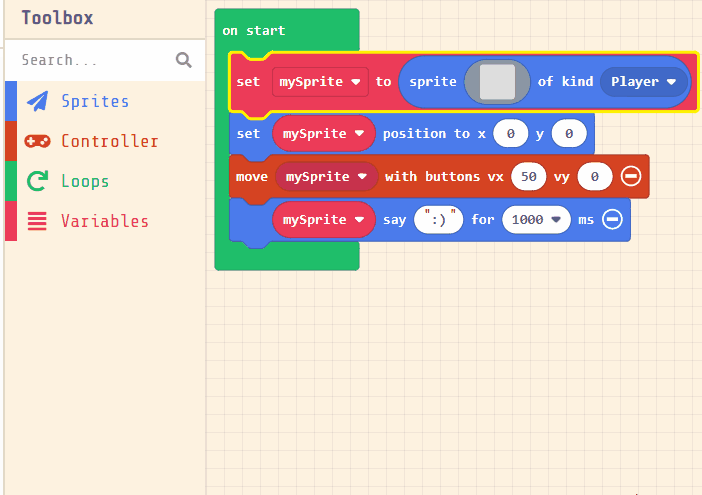
Task: Edit the x position value field
Action: coord(510,133)
